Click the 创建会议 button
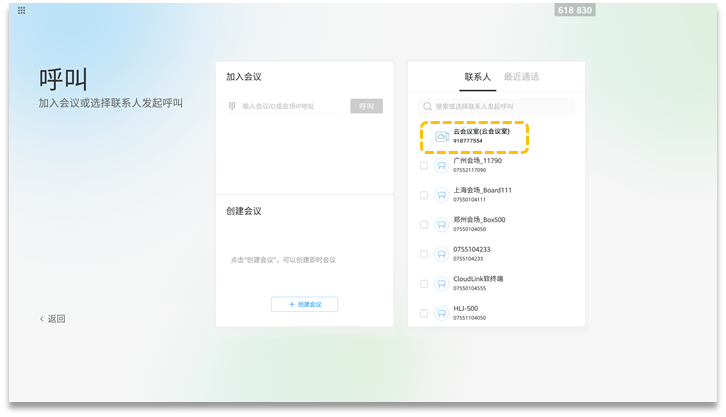Screen dimensions: 726x417 coord(304,304)
